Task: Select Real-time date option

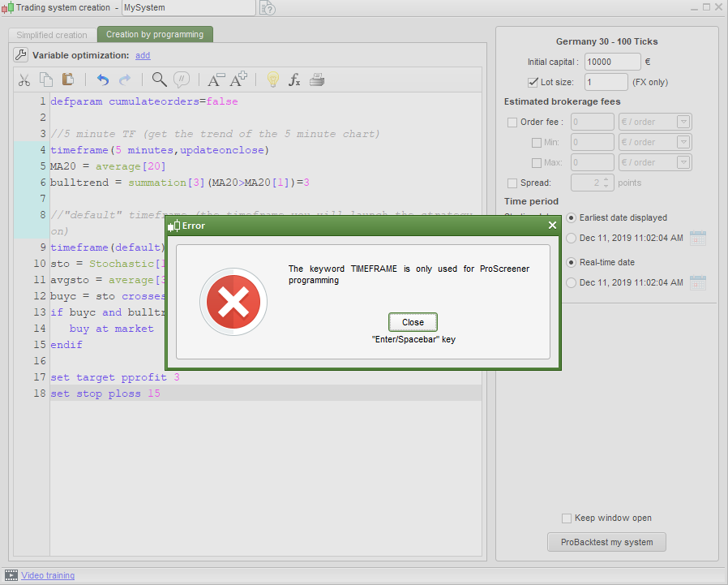Action: pos(571,262)
